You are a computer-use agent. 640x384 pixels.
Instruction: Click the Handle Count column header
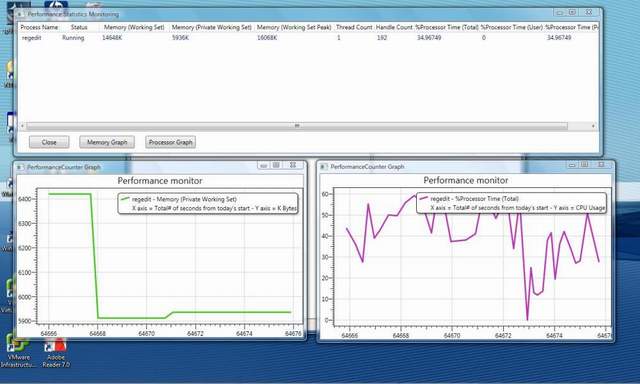click(x=394, y=27)
